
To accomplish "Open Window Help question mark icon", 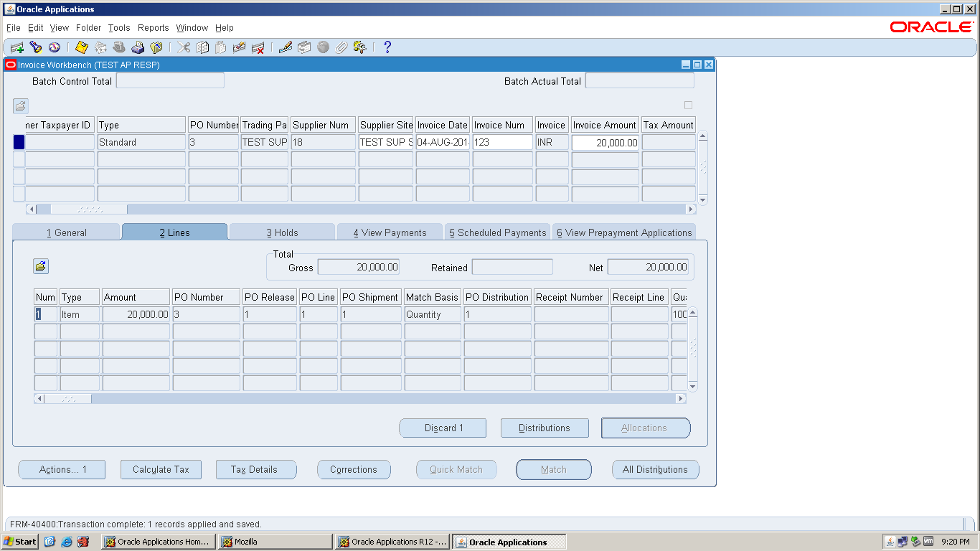I will coord(387,47).
